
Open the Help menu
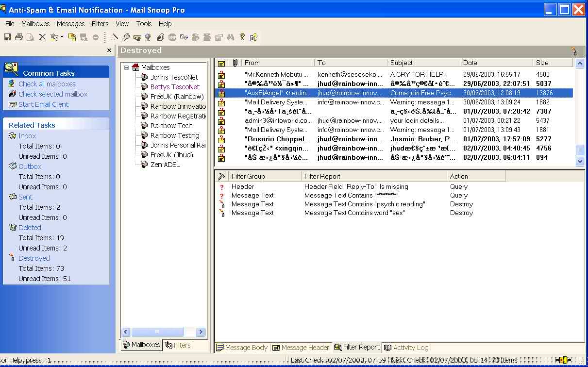point(165,24)
